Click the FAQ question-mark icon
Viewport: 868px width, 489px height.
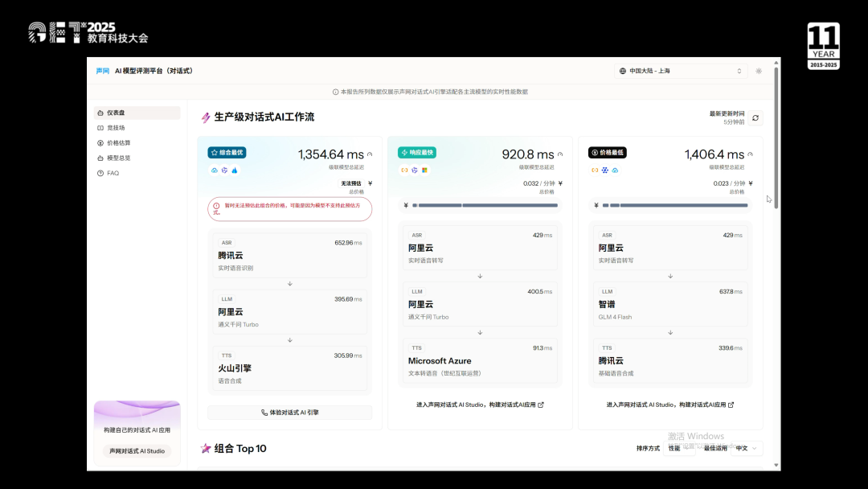pos(100,174)
